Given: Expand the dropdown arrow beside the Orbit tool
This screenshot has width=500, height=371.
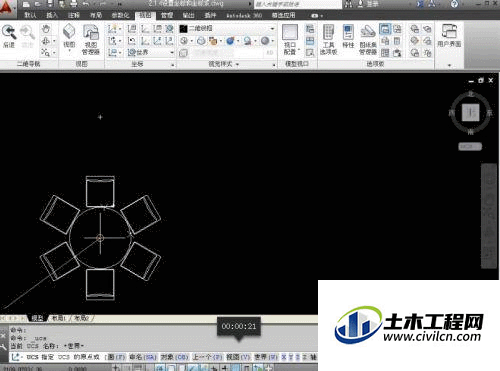Looking at the screenshot, I should (x=54, y=41).
